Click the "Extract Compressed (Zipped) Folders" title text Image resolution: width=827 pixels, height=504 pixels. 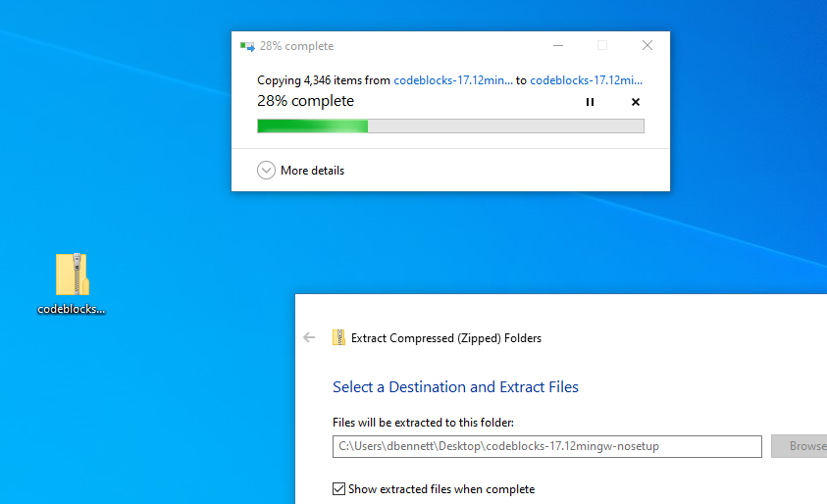445,338
